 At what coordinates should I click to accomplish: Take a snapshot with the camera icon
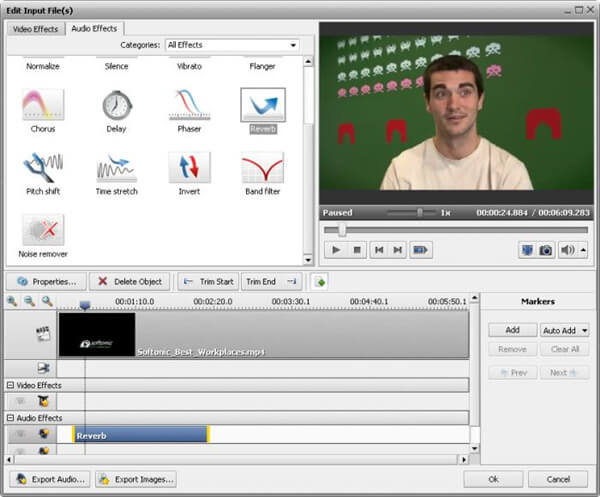(x=546, y=250)
